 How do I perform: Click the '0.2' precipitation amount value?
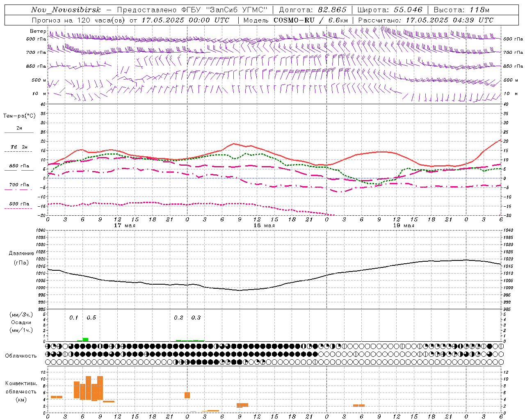click(178, 317)
